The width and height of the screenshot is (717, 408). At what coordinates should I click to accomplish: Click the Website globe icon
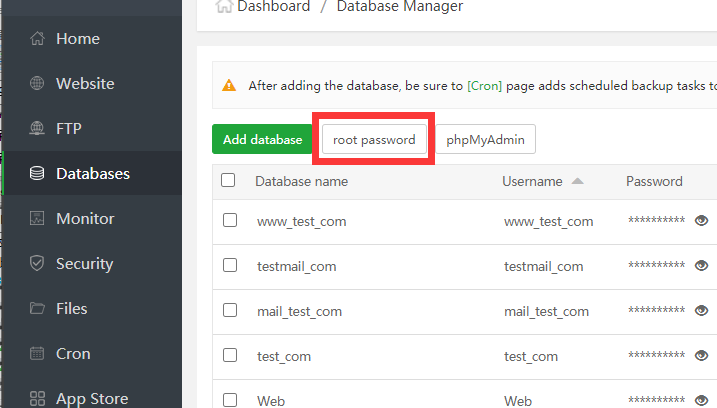pos(37,84)
